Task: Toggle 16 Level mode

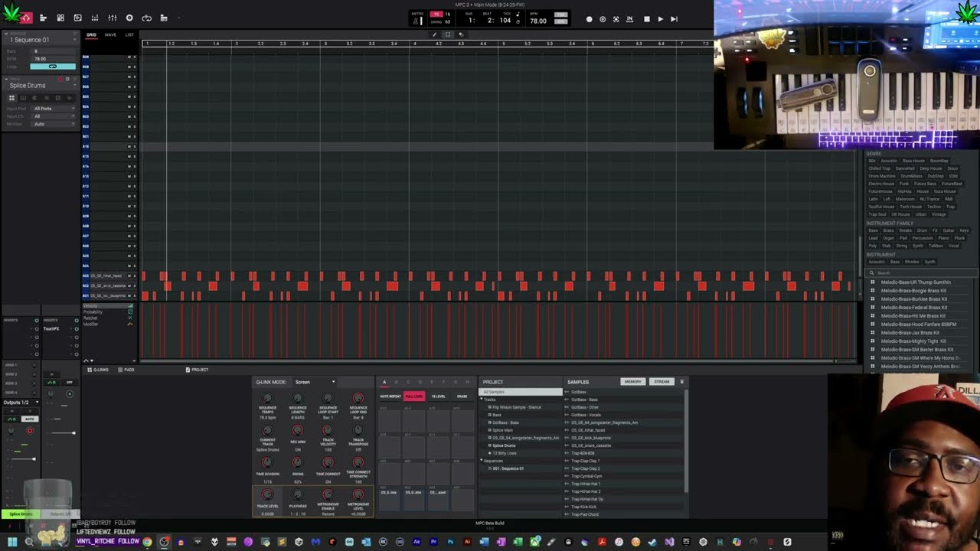Action: (438, 396)
